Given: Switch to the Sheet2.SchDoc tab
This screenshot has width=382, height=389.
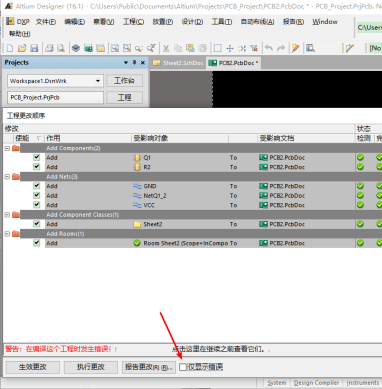Looking at the screenshot, I should coord(178,63).
